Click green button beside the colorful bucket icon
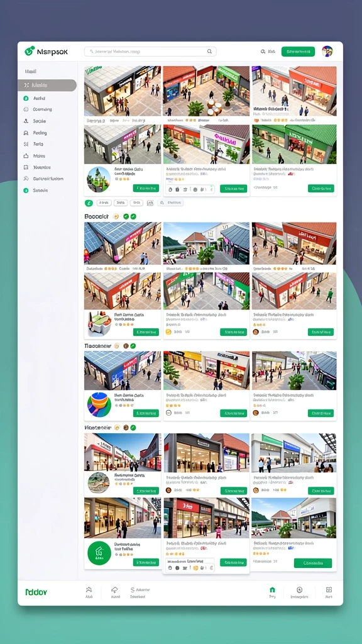The width and height of the screenshot is (362, 644). [x=146, y=413]
